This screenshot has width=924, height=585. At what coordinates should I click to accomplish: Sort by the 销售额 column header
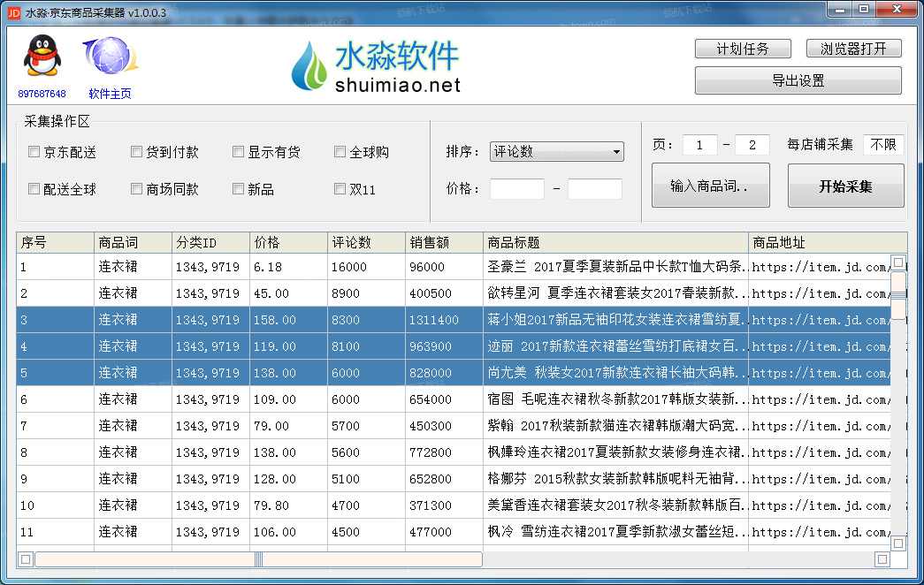445,242
